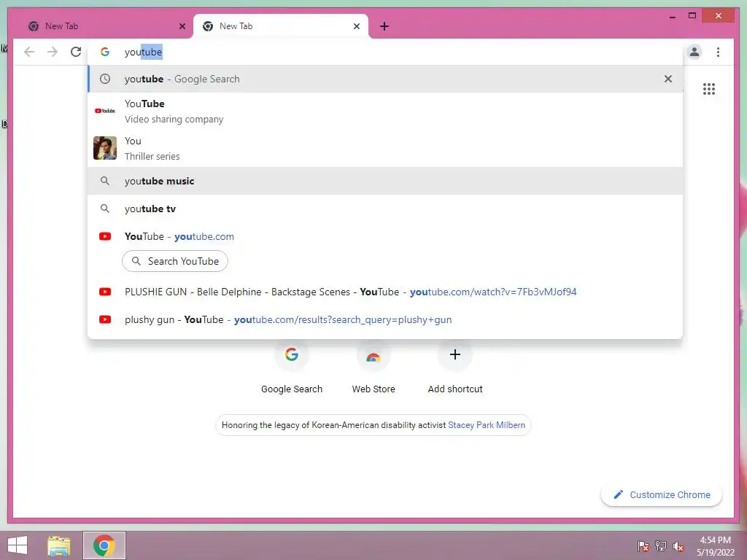
Task: Click YouTube favicon beside PLUSHIE GUN suggestion
Action: pos(105,292)
